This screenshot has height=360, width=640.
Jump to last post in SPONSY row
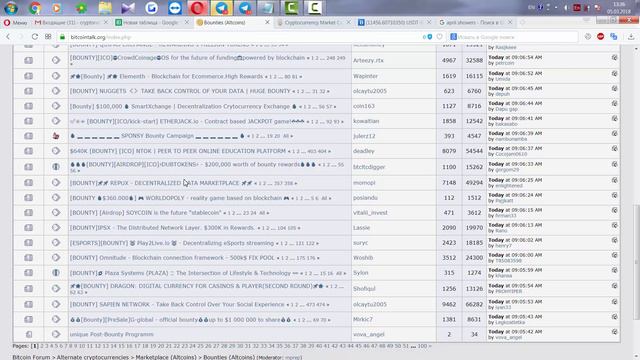click(614, 134)
